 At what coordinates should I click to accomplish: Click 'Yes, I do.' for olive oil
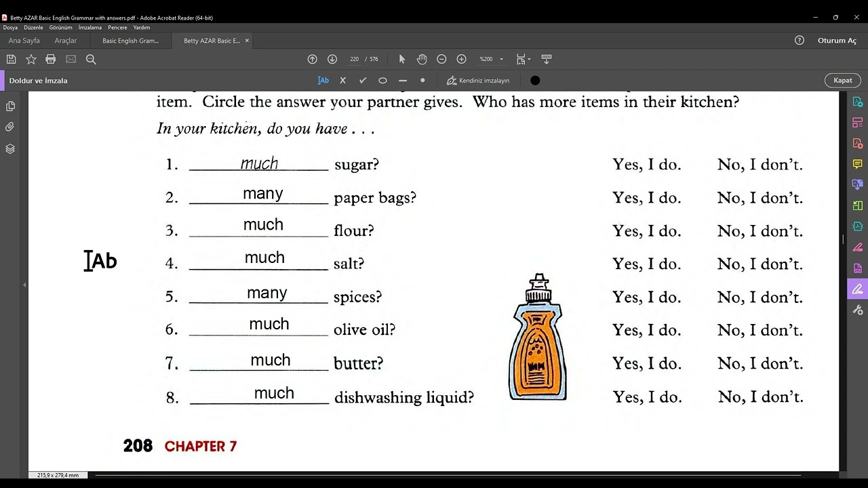coord(646,330)
